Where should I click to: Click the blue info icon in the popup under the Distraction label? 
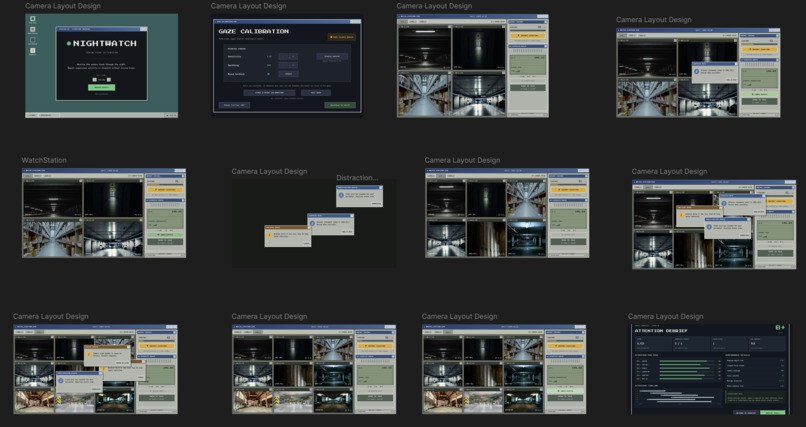click(341, 195)
